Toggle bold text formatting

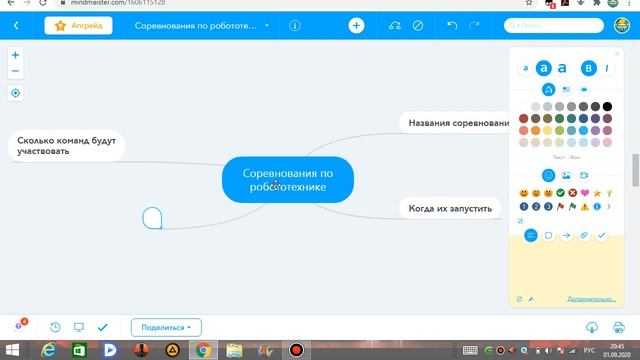point(589,68)
